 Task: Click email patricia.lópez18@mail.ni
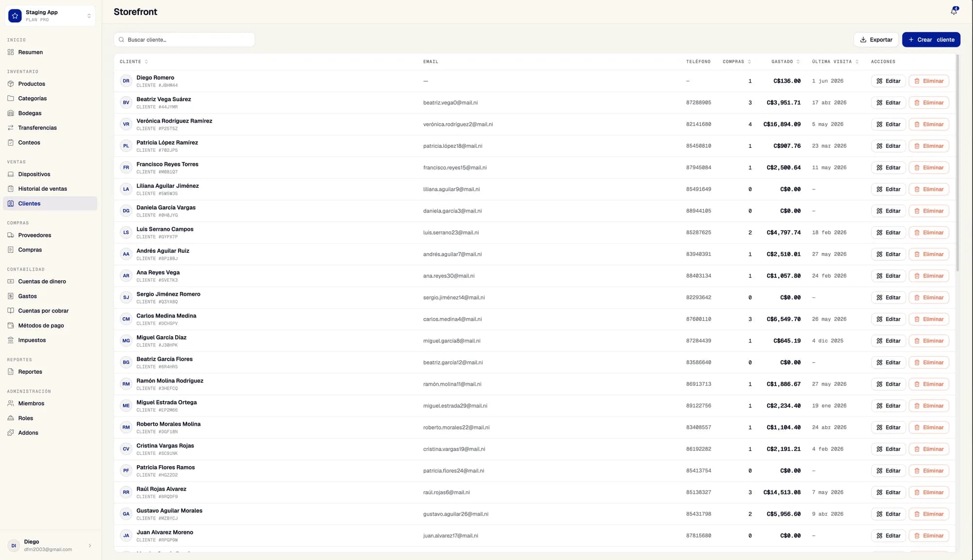pos(452,146)
